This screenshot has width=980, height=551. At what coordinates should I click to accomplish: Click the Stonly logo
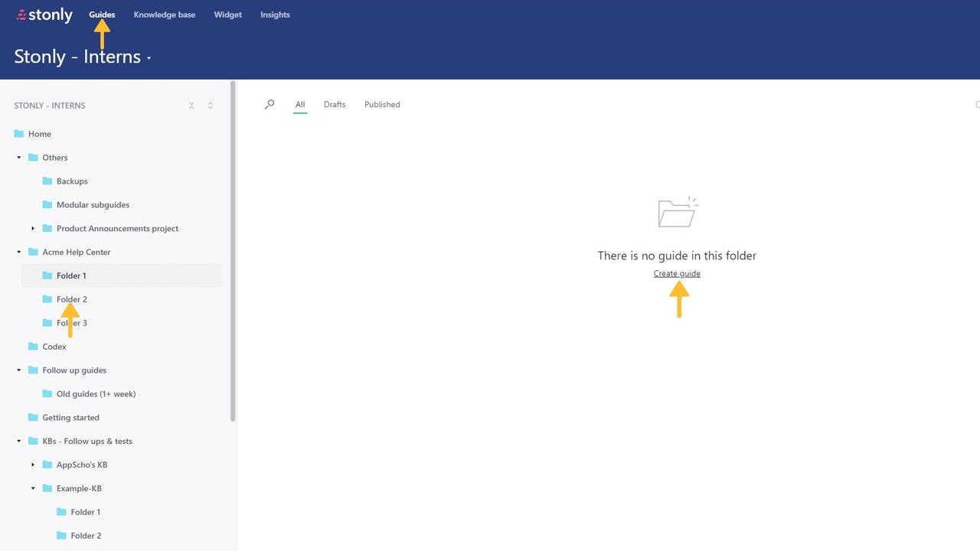(44, 15)
